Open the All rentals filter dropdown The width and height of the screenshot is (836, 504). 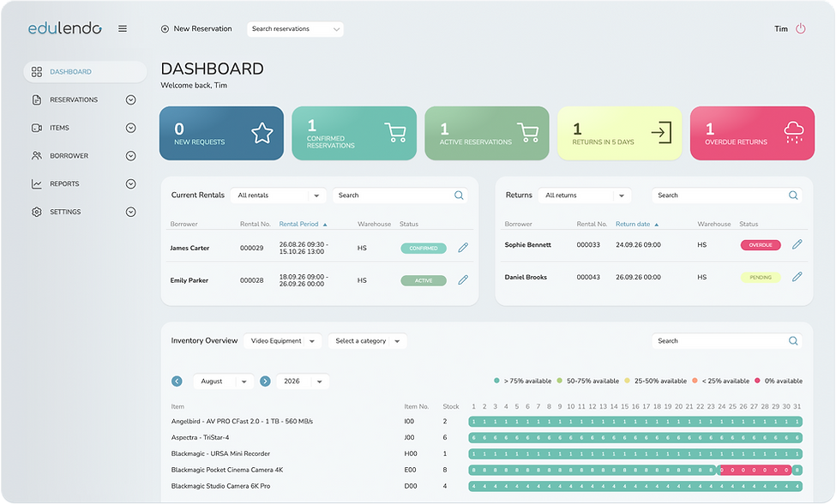pos(278,195)
